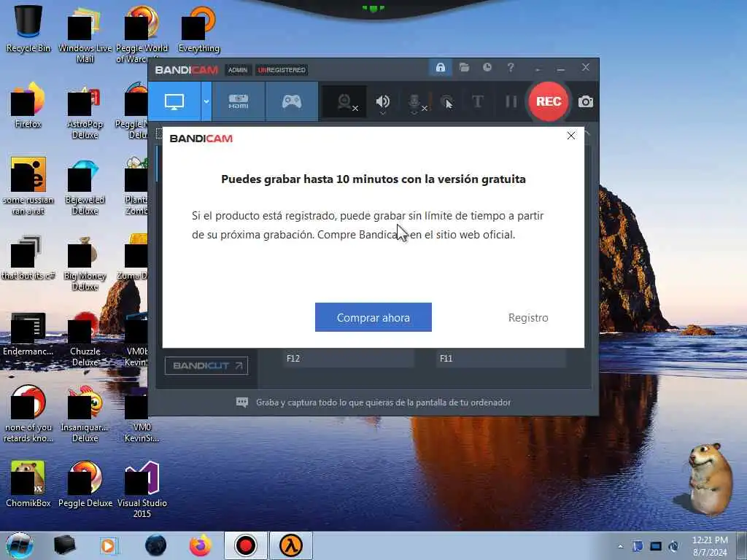
Task: Click Bandicam taskbar button
Action: 245,545
